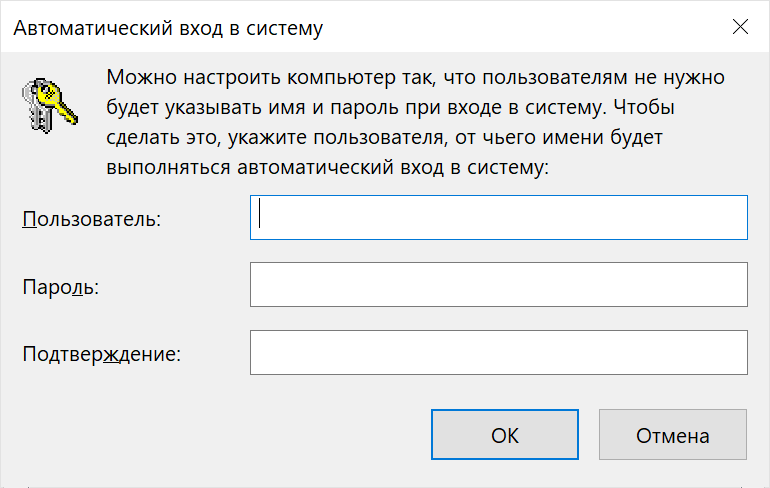Confirm with the OK button

pyautogui.click(x=505, y=435)
